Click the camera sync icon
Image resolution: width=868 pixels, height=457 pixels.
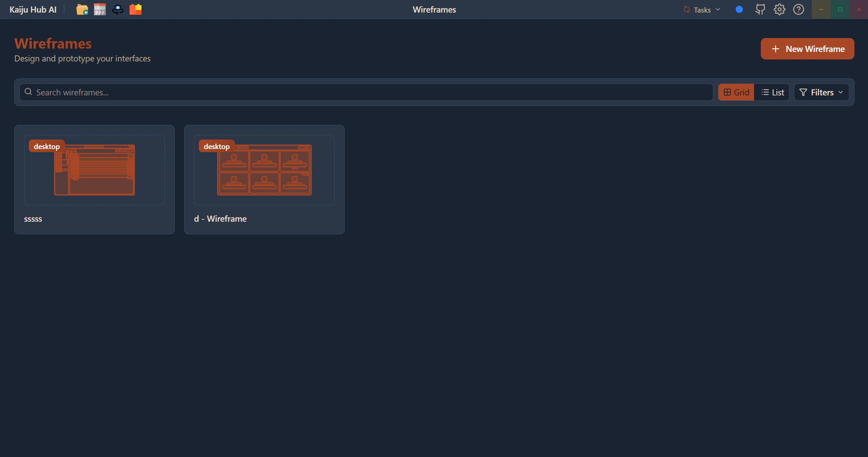(x=118, y=10)
